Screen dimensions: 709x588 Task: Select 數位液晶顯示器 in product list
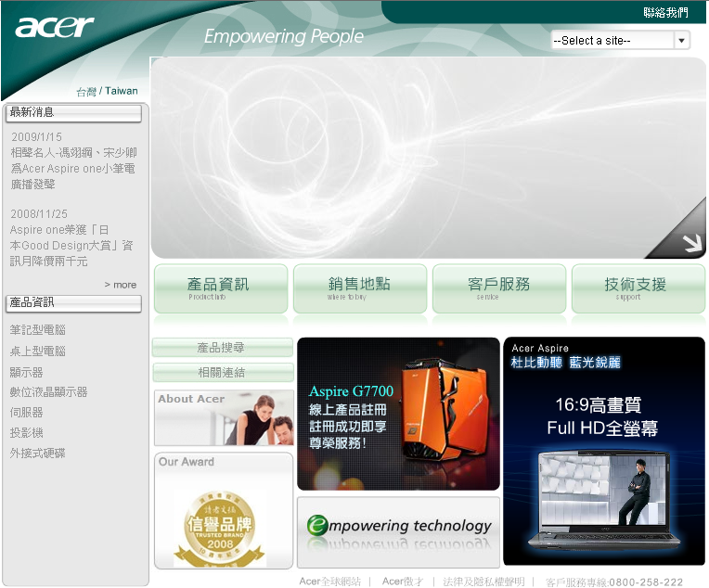pos(48,392)
